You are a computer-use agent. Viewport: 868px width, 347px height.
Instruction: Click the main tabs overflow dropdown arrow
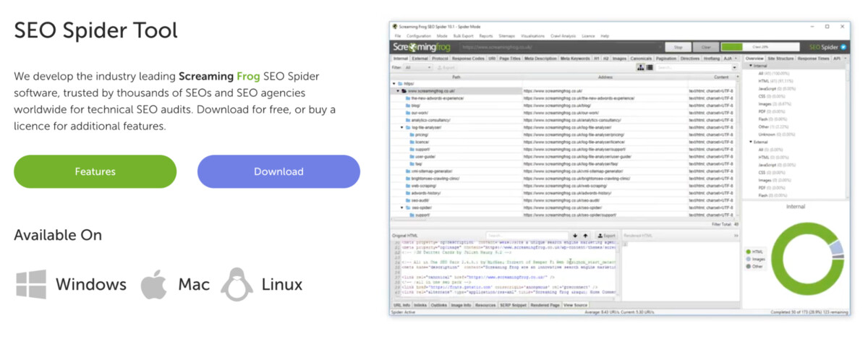click(x=736, y=58)
